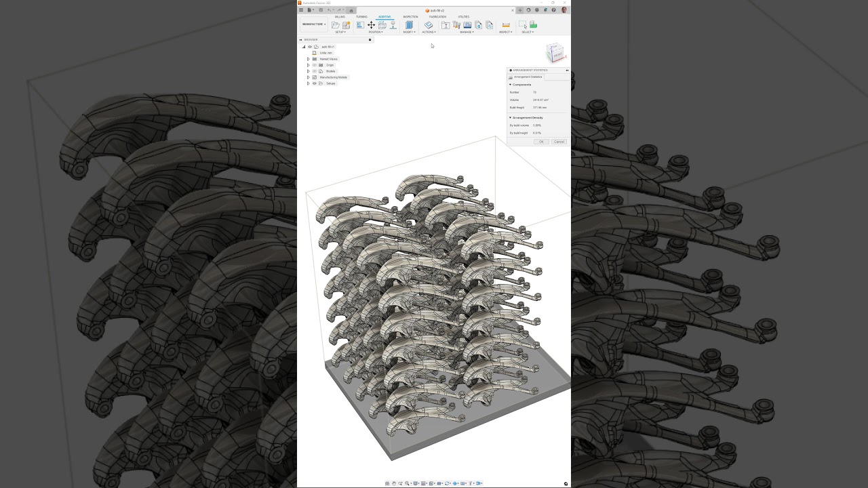The height and width of the screenshot is (488, 868).
Task: Switch to the Inspection tab
Action: coord(411,17)
